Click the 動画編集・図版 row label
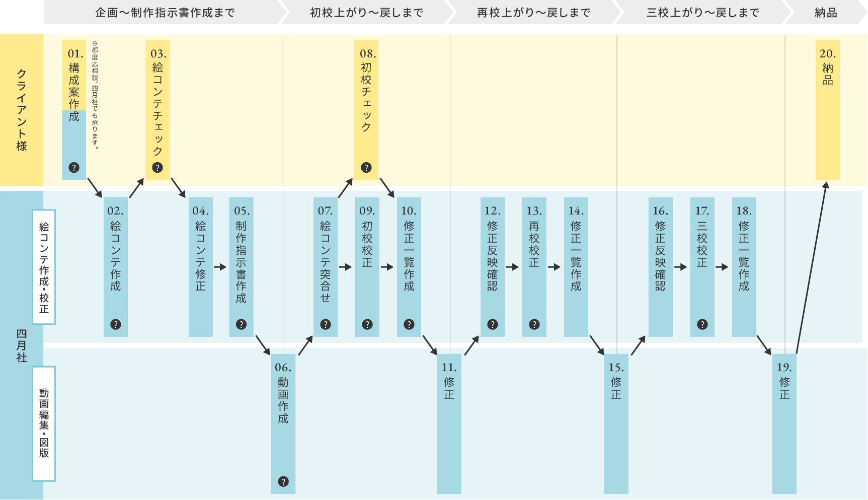This screenshot has width=868, height=500. point(44,423)
